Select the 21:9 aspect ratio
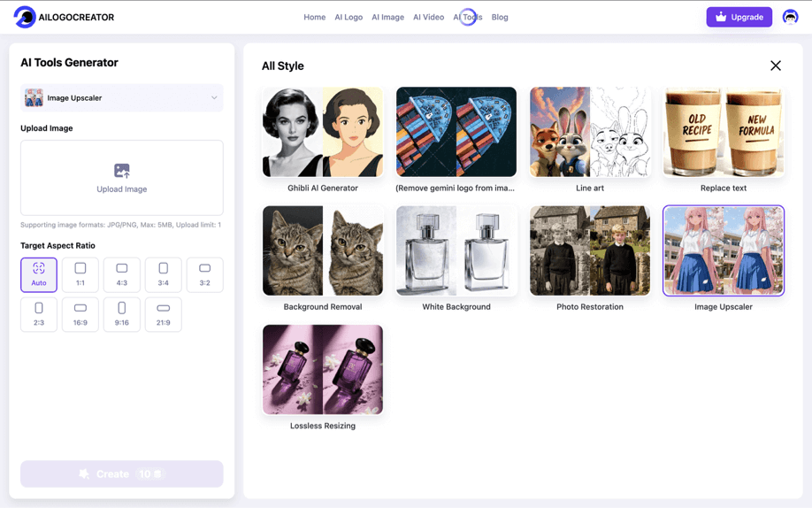The height and width of the screenshot is (508, 812). (163, 315)
